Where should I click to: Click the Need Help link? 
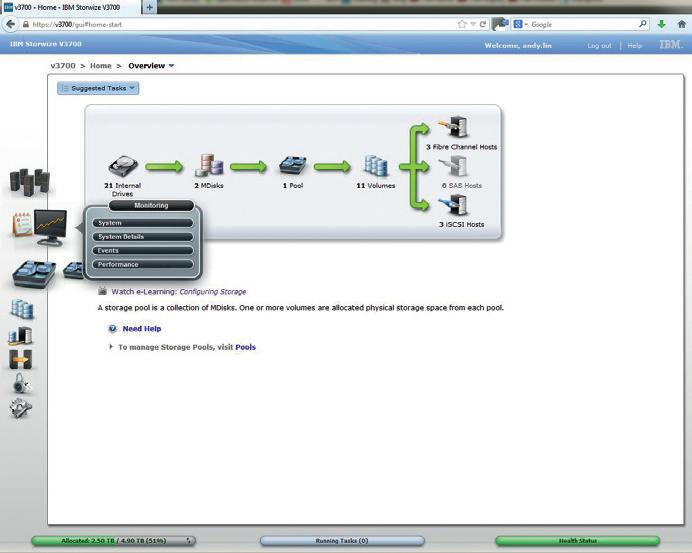point(142,328)
